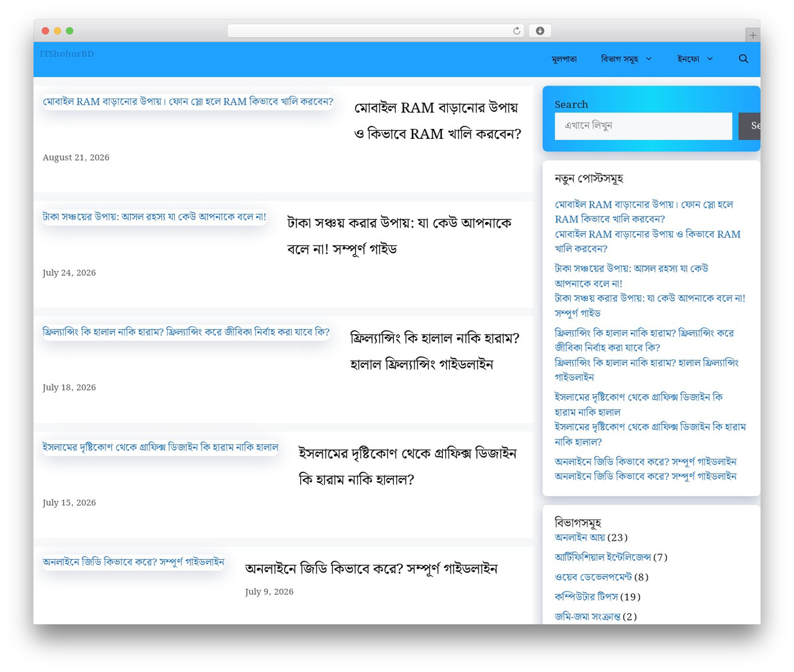Open large post heading 'মোবাইল RAM বাড়ানোর উপায় ও কিভাবে'
Viewport: 794px width, 672px height.
[437, 121]
